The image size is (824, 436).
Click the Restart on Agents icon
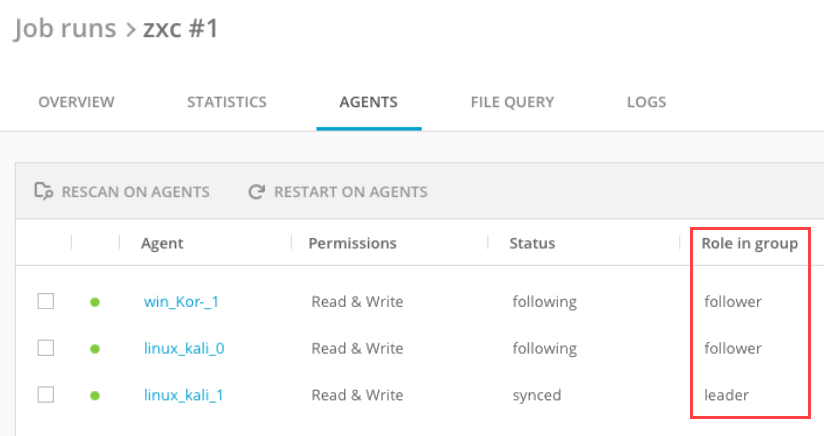257,191
